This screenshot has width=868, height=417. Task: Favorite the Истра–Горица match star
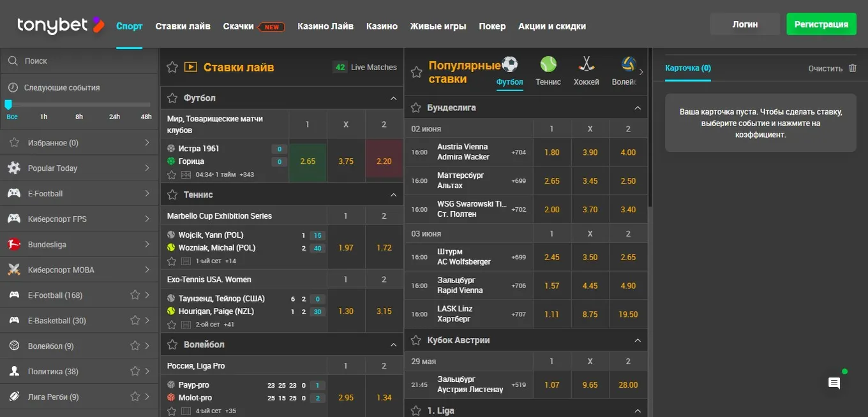coord(172,175)
